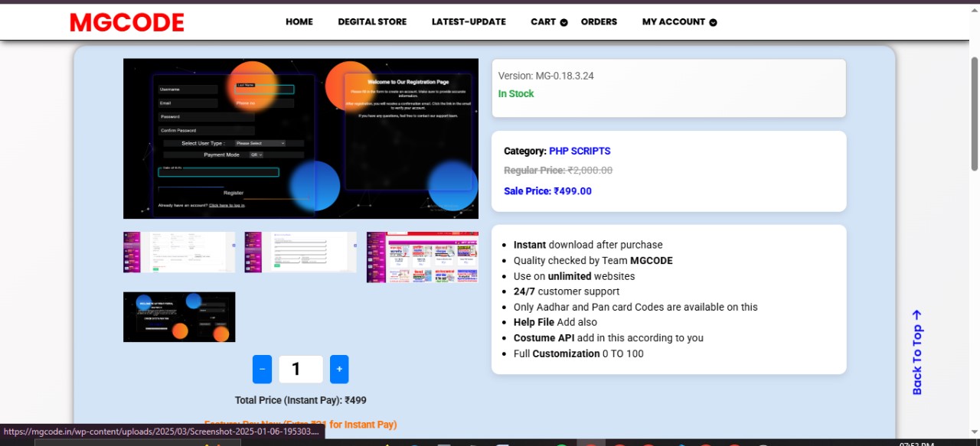Expand the MY ACCOUNT dropdown arrow
This screenshot has width=980, height=446.
[x=713, y=23]
